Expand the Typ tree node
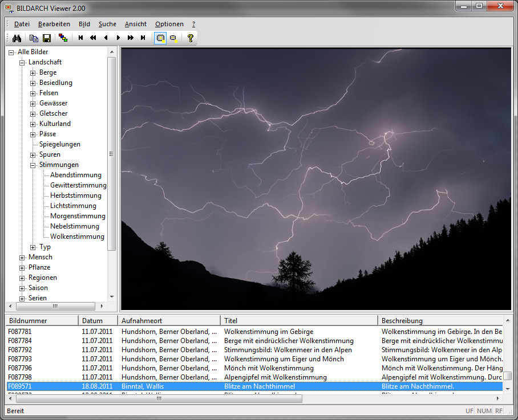This screenshot has height=420, width=518. point(33,247)
